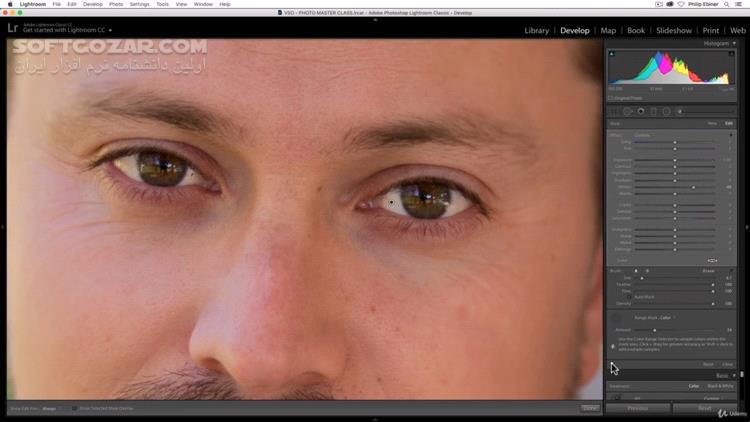Open the Show Edit Pins dropdown
The width and height of the screenshot is (750, 422).
(x=51, y=409)
